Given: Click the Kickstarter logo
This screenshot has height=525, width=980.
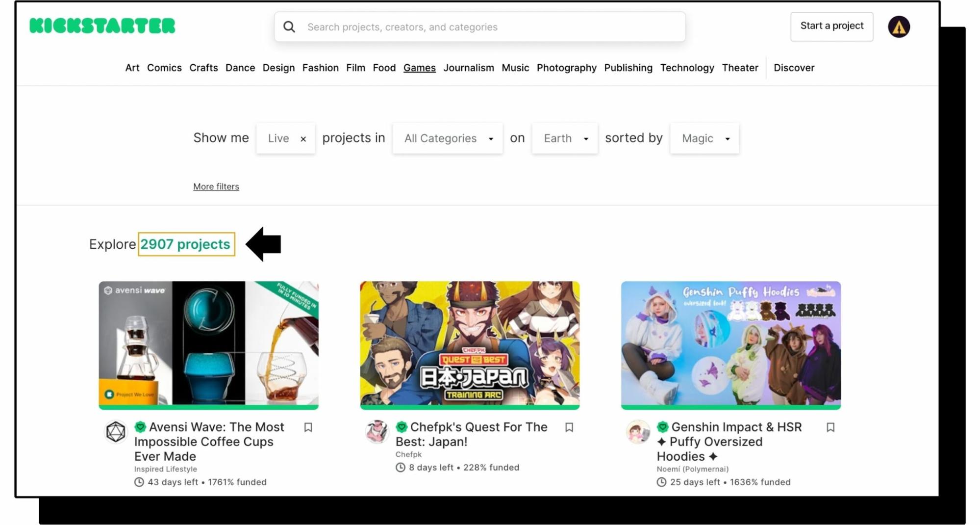Looking at the screenshot, I should (x=102, y=26).
